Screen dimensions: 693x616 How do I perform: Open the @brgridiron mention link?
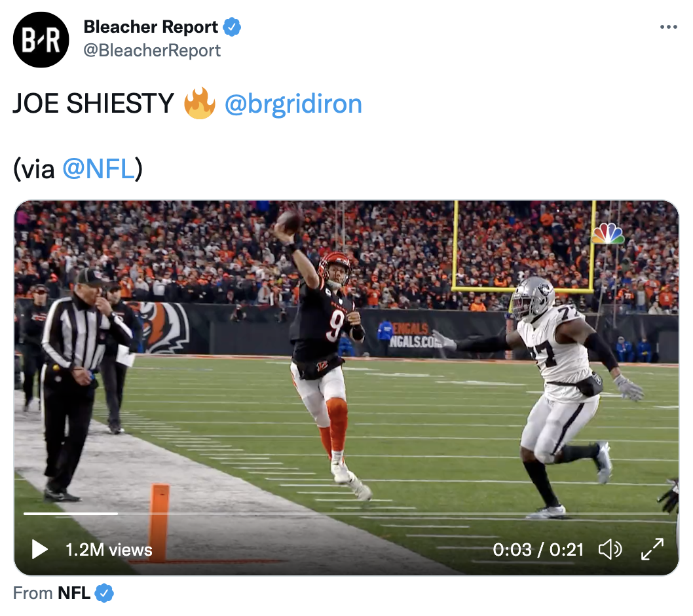click(293, 104)
